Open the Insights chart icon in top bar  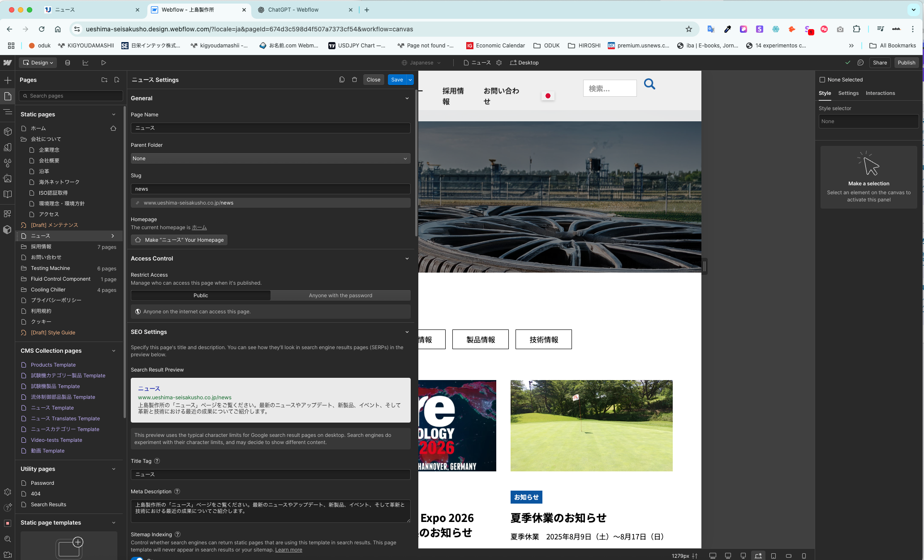[86, 63]
